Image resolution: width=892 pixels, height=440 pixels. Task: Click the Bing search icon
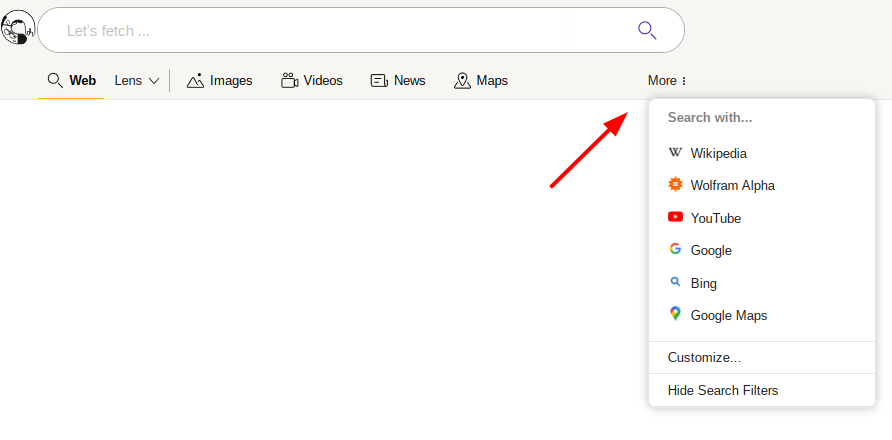coord(675,283)
